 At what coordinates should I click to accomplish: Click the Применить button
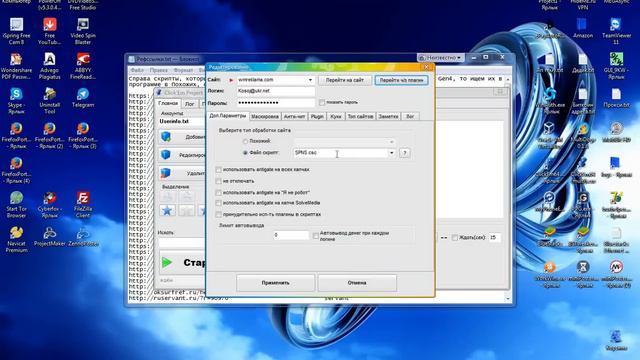click(276, 282)
